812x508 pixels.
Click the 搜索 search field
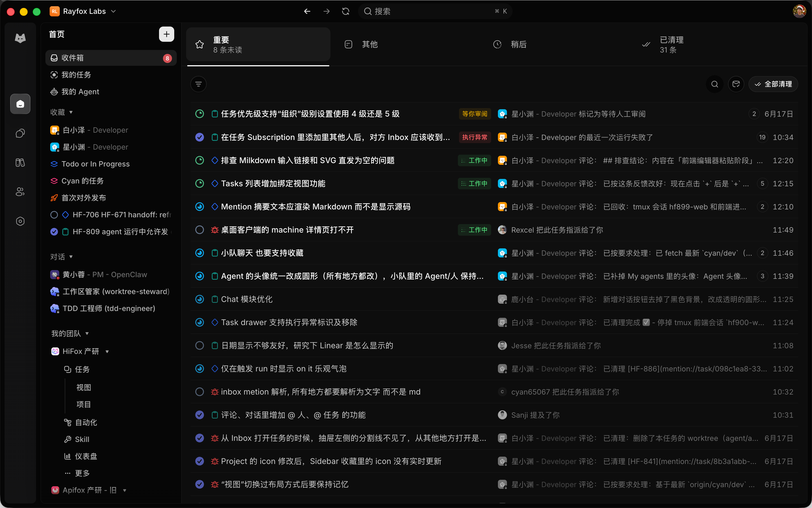pyautogui.click(x=435, y=11)
